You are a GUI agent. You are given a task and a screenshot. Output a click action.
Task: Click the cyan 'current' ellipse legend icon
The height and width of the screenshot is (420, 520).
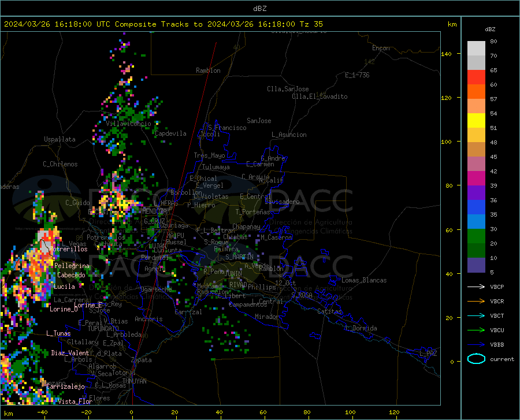tap(476, 359)
